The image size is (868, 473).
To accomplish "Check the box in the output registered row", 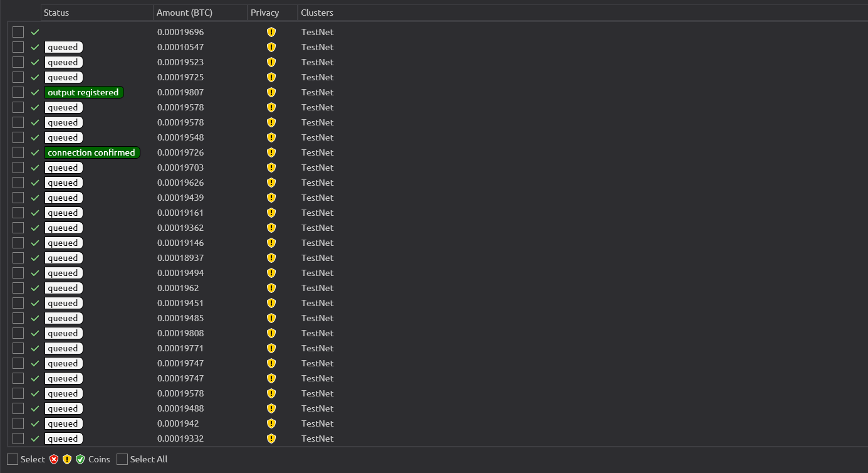I will point(18,92).
